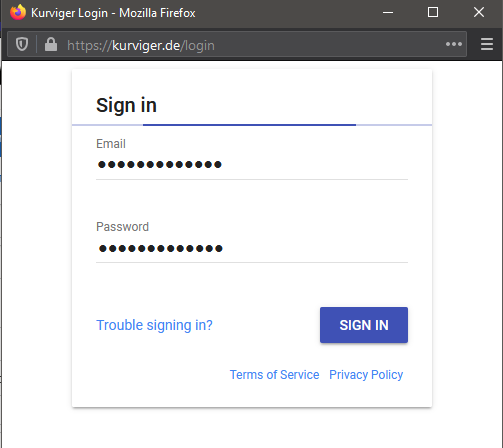Open the page actions three-dots menu
Image resolution: width=503 pixels, height=448 pixels.
454,44
